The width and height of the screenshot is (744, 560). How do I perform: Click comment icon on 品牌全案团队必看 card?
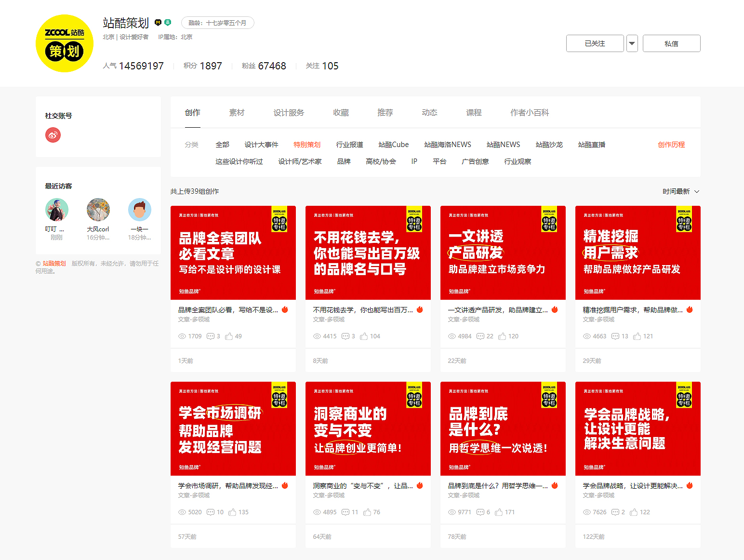(x=211, y=336)
